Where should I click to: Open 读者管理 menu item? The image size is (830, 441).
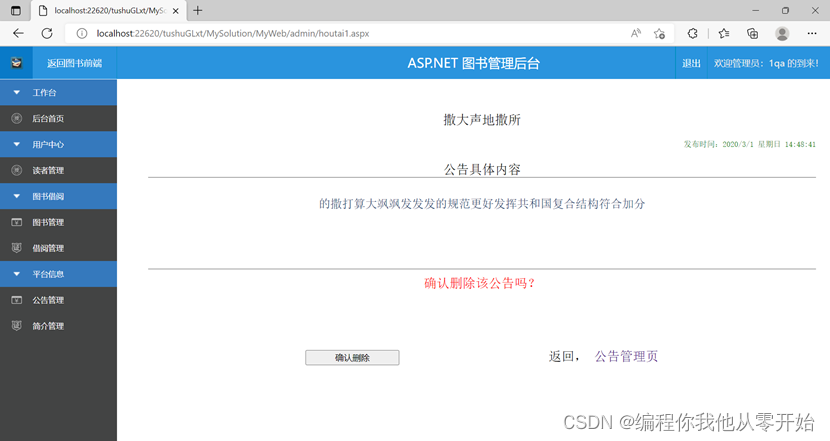[58, 170]
